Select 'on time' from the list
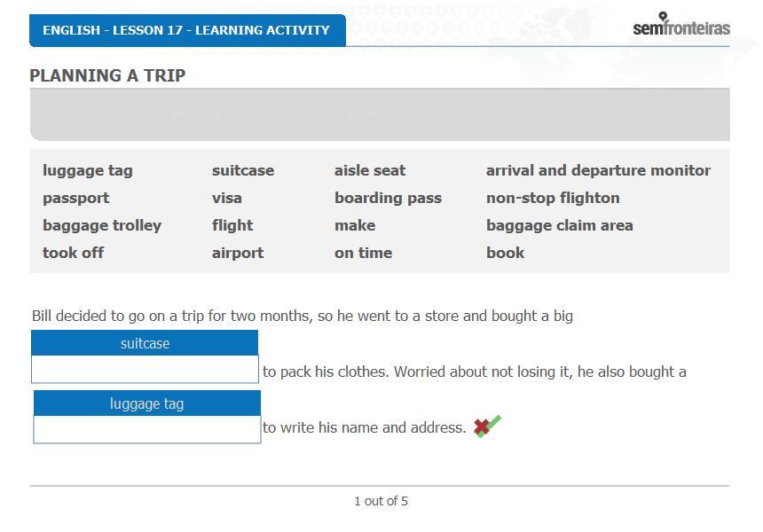 [363, 253]
